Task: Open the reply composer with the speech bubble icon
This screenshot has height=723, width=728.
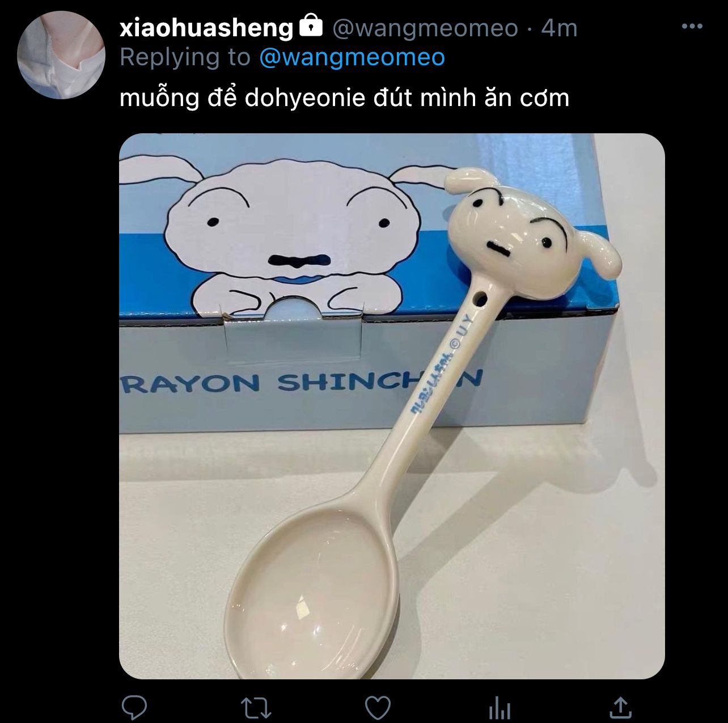Action: [134, 708]
